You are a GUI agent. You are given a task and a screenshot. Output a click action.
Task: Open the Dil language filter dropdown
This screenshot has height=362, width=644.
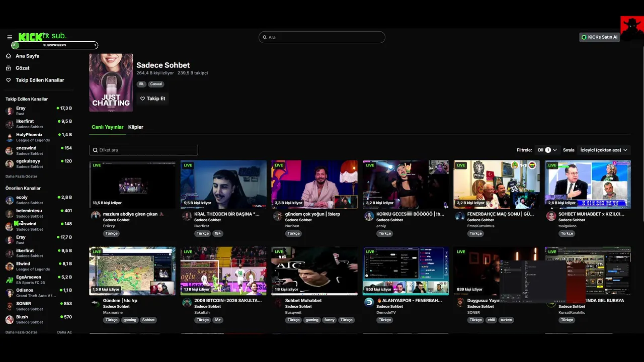pyautogui.click(x=547, y=150)
